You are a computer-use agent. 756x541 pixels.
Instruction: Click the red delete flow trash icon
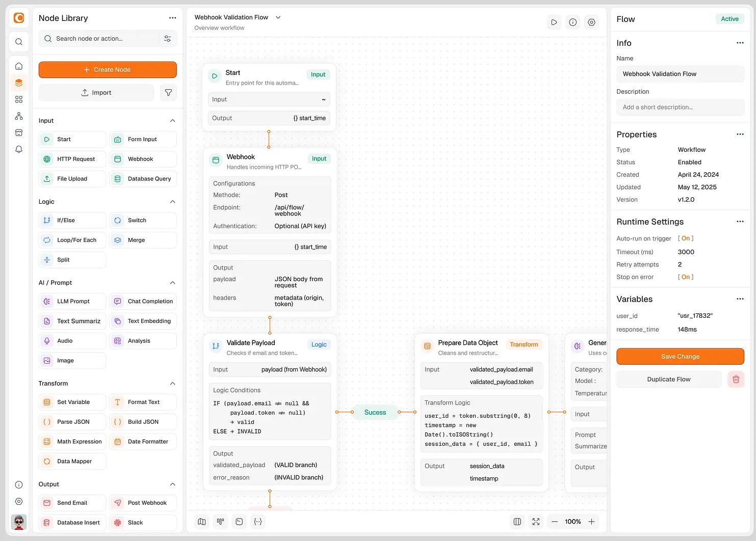[736, 380]
